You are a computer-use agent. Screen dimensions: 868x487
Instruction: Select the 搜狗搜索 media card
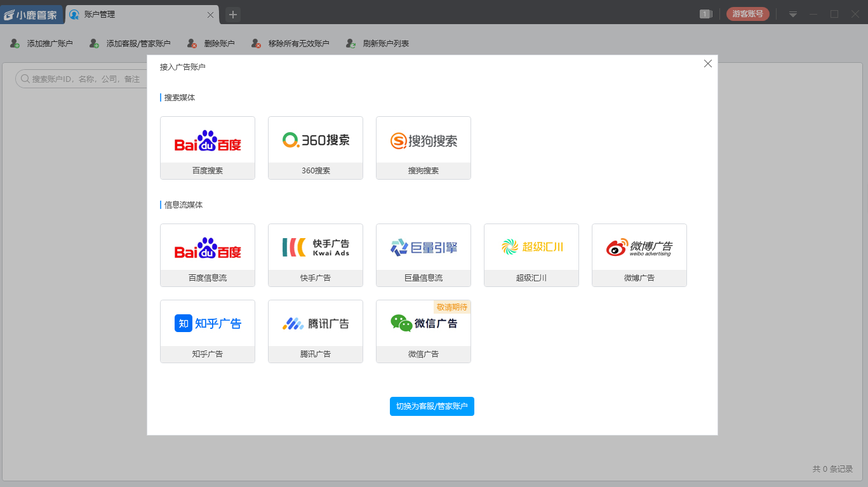tap(424, 148)
